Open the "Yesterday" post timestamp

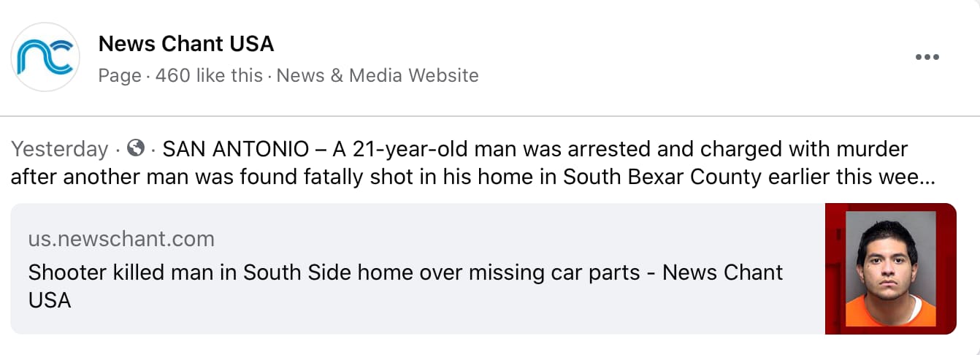[60, 150]
